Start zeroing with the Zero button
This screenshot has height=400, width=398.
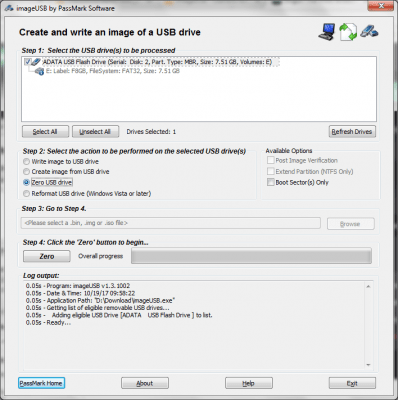click(47, 256)
